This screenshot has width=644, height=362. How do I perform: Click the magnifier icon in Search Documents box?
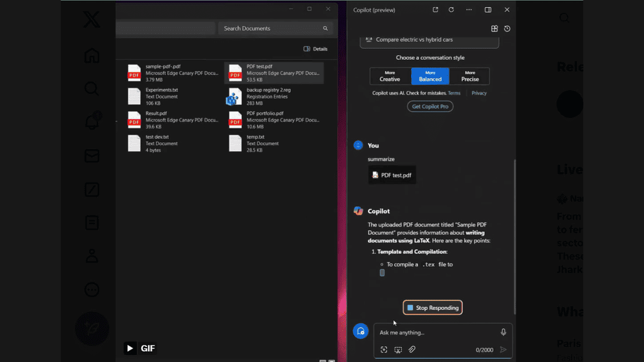click(x=325, y=28)
